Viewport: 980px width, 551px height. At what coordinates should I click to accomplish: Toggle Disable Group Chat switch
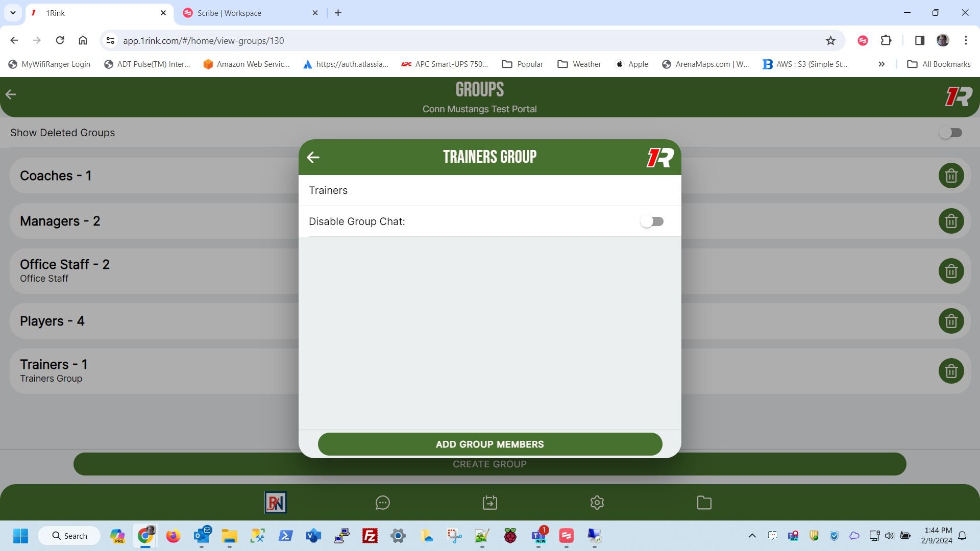[x=652, y=221]
